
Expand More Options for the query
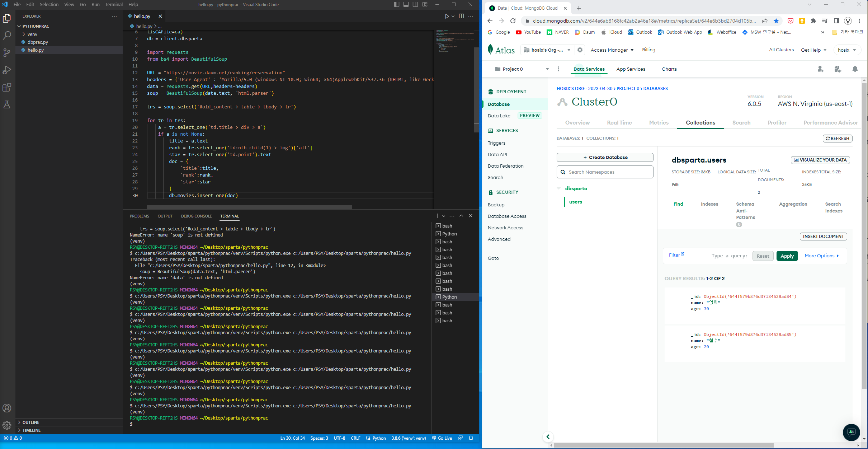pos(822,256)
